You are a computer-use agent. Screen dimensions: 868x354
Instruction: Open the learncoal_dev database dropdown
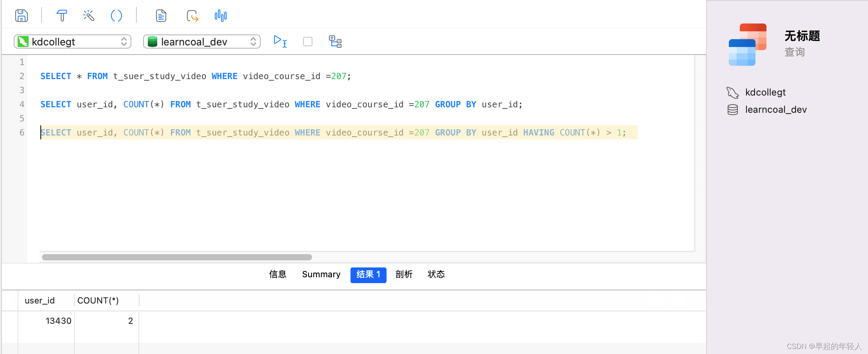tap(202, 42)
